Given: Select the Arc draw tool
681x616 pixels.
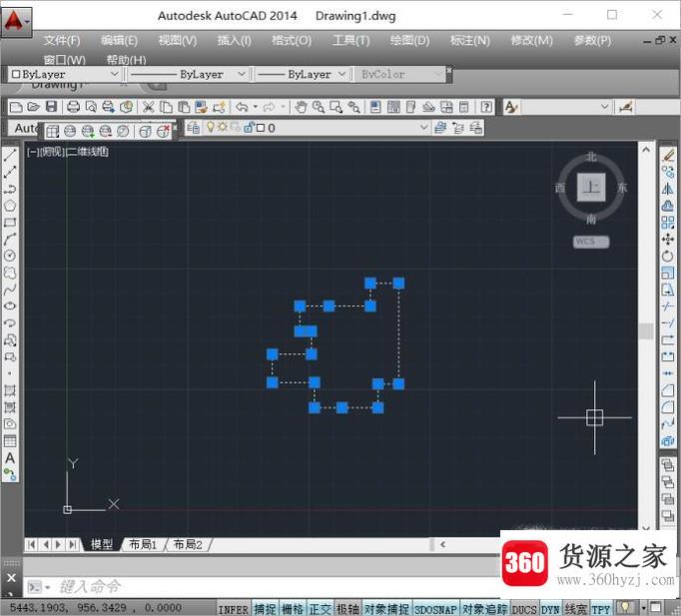Looking at the screenshot, I should pos(10,240).
